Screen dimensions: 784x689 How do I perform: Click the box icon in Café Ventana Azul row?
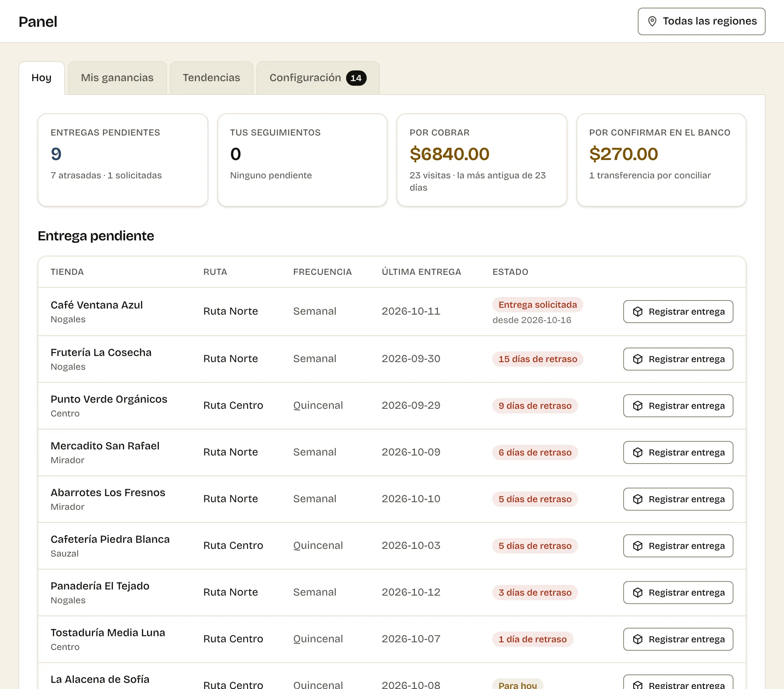point(637,312)
